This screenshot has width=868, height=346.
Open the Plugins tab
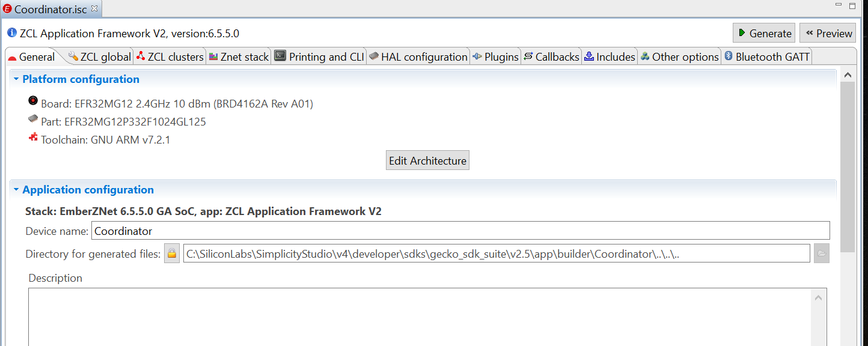tap(495, 57)
